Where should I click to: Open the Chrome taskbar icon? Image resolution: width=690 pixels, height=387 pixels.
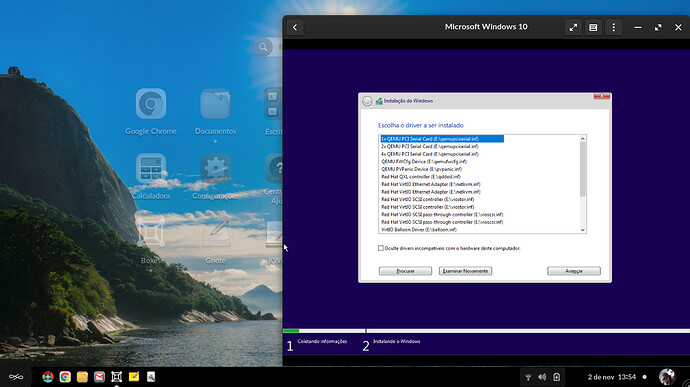pyautogui.click(x=65, y=377)
